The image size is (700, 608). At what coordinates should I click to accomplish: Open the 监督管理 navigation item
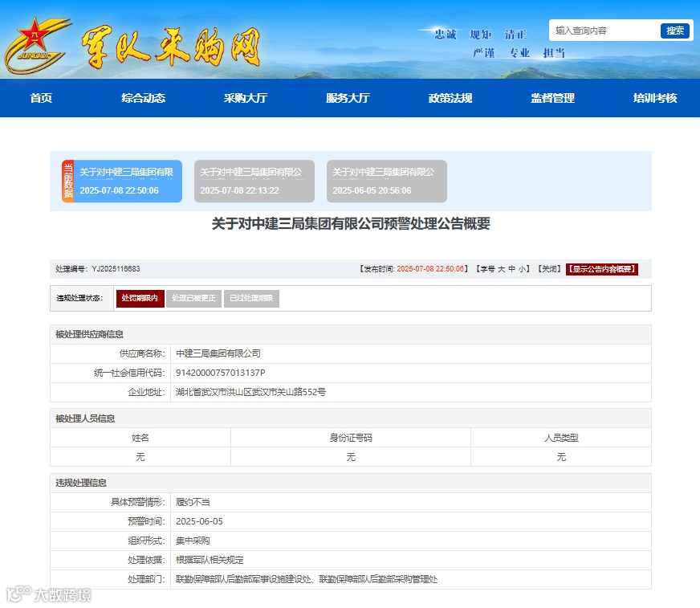point(552,98)
